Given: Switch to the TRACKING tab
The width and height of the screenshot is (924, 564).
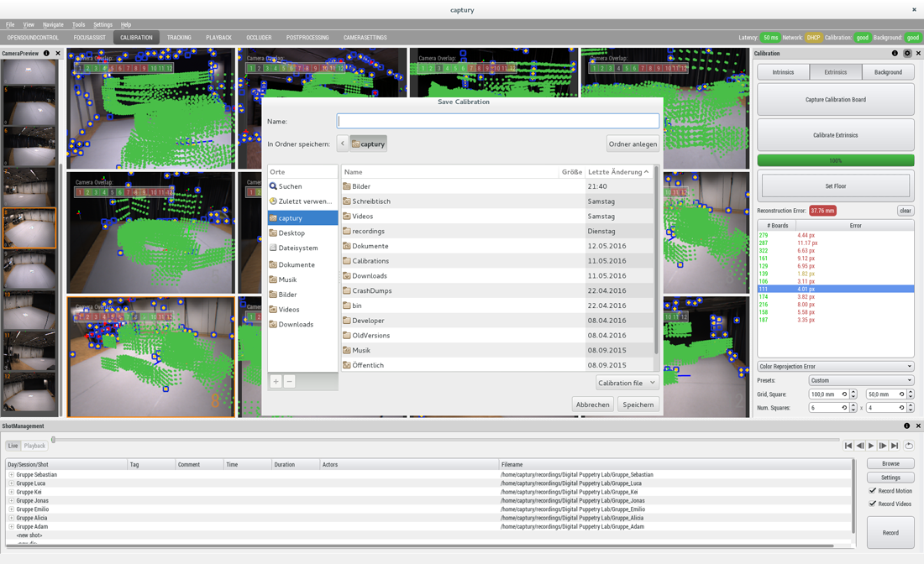Looking at the screenshot, I should [x=179, y=38].
